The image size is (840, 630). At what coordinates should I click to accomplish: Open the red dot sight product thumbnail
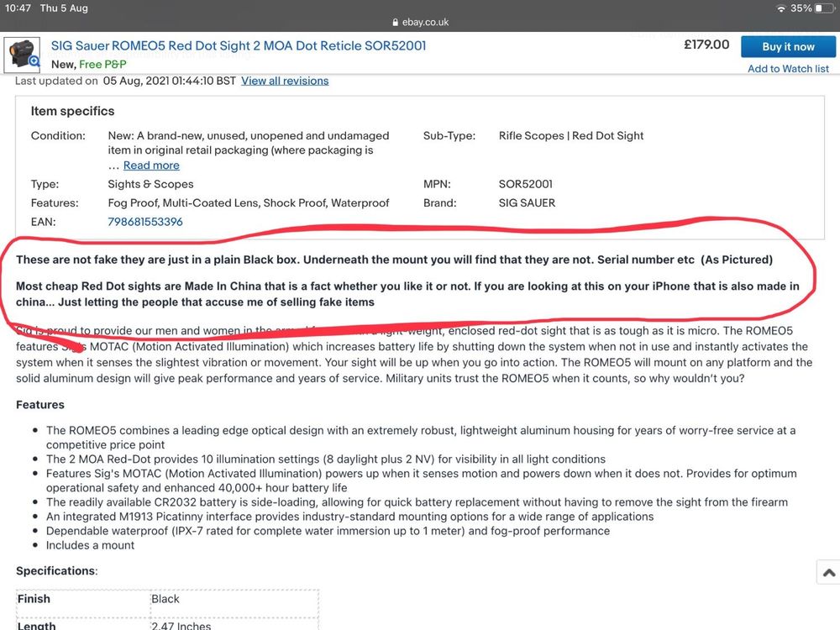pos(22,52)
